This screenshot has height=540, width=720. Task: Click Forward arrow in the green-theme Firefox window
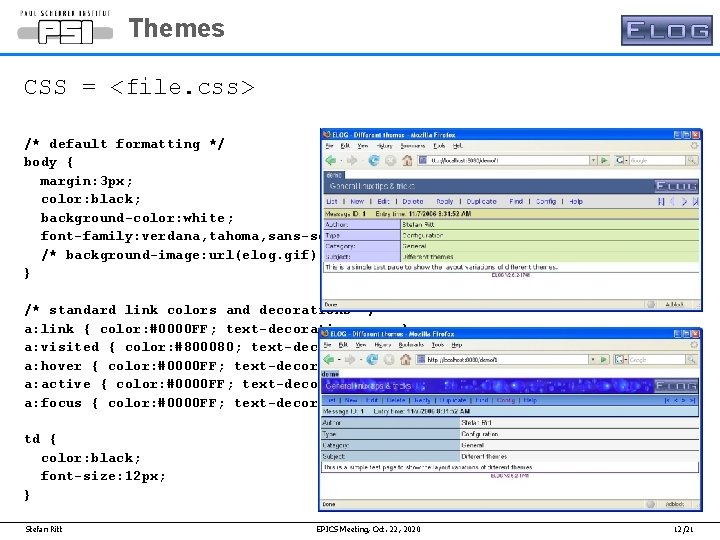[x=352, y=160]
